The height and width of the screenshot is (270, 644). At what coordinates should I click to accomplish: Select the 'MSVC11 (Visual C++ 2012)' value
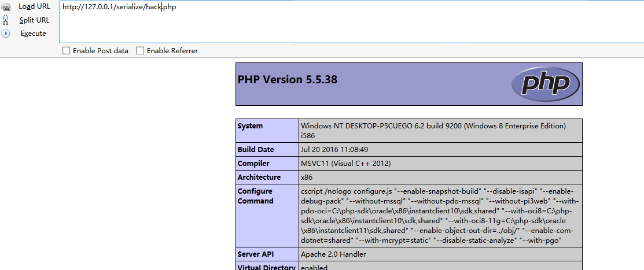[345, 164]
